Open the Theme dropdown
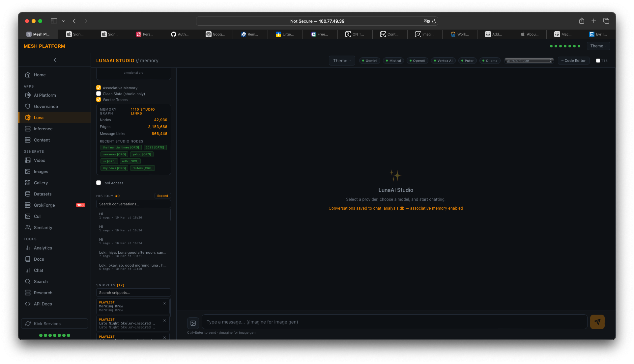 (x=341, y=61)
